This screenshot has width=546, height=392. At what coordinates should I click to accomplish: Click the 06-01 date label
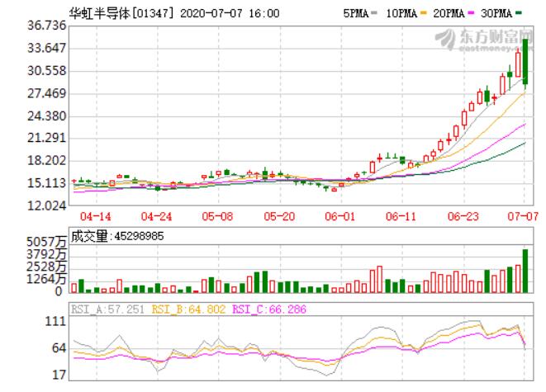339,217
